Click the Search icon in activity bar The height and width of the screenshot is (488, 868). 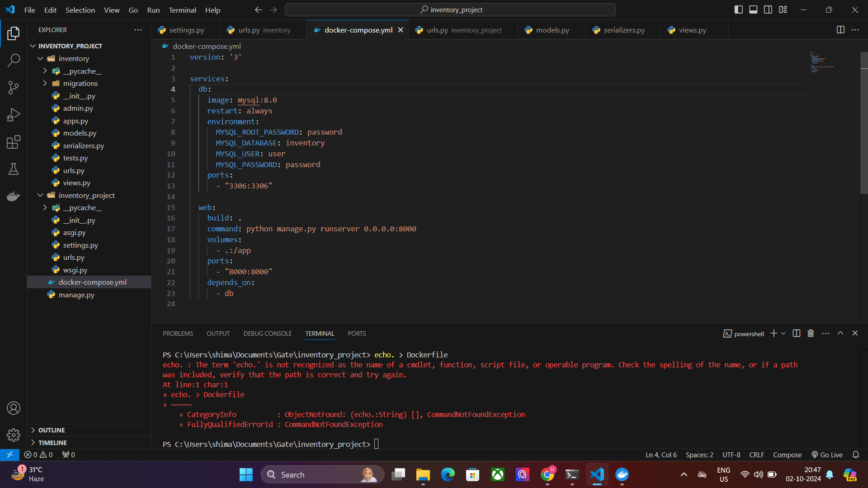point(14,60)
